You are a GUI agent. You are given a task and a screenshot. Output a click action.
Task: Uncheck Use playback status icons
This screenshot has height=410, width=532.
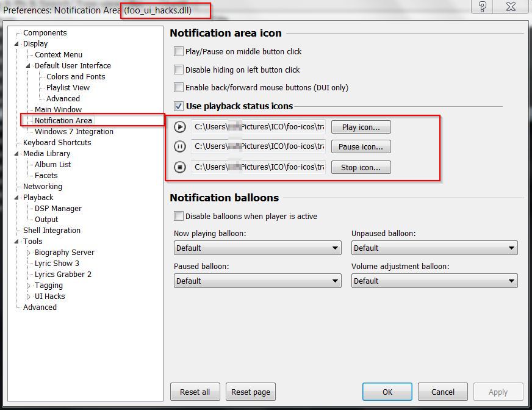179,106
